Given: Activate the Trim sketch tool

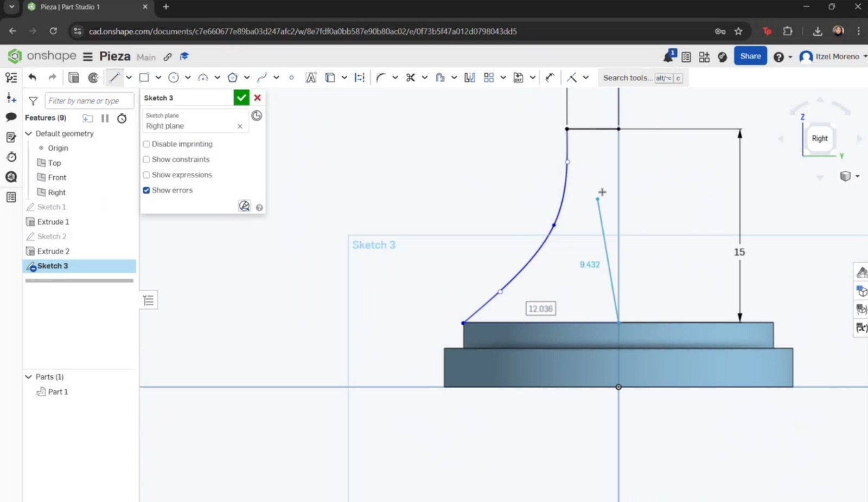Looking at the screenshot, I should pos(411,78).
